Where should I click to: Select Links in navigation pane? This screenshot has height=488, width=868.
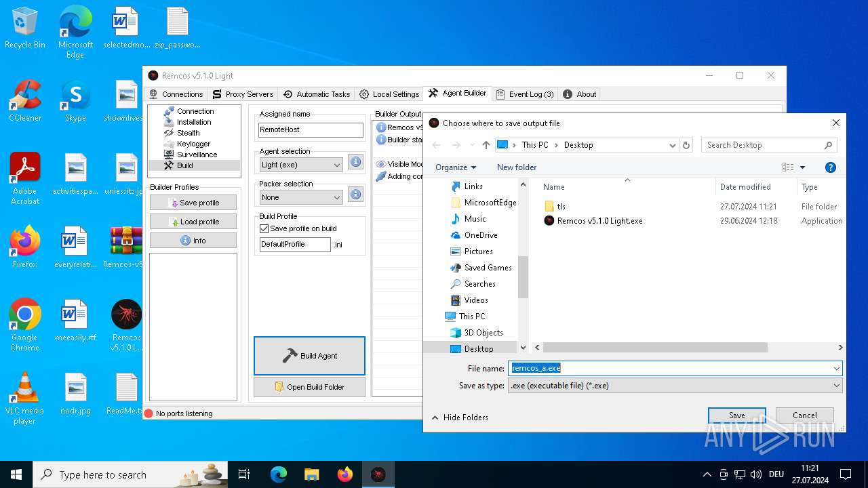(x=473, y=186)
